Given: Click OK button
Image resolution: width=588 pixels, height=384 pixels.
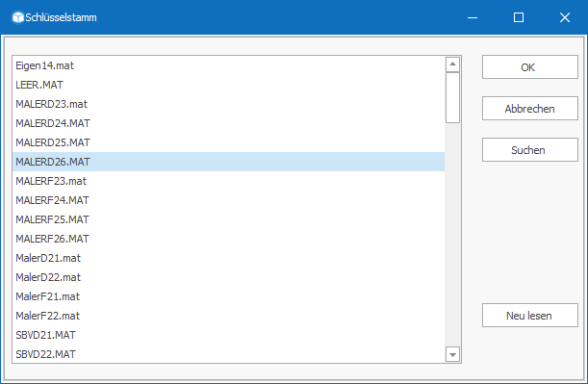Looking at the screenshot, I should (x=530, y=67).
